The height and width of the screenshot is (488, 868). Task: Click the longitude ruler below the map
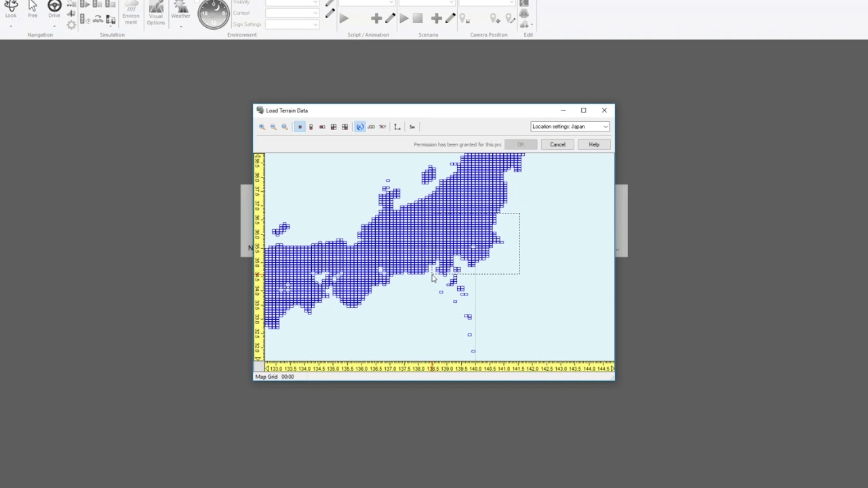point(439,368)
